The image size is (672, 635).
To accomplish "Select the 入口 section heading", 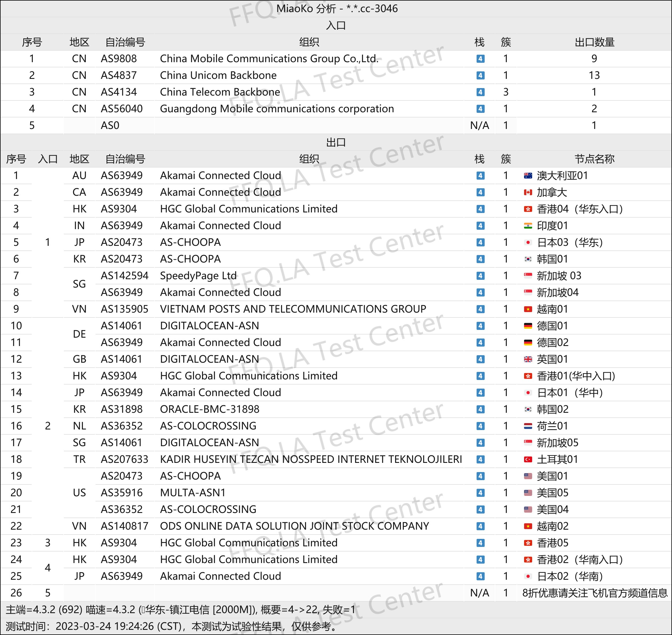I will 336,25.
